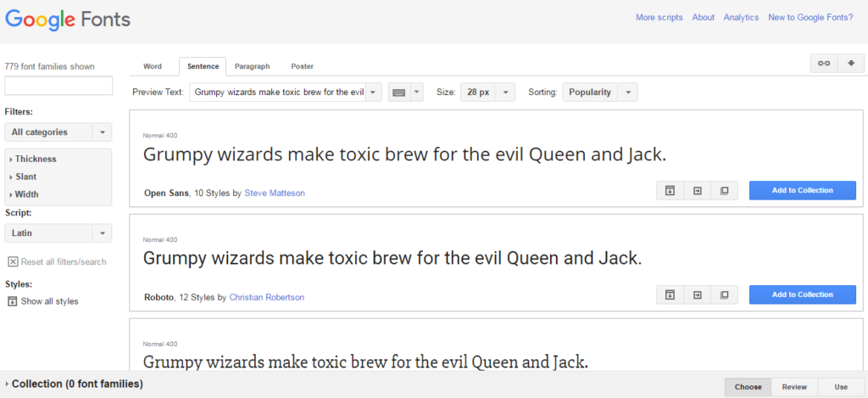Open the keyboard layout dropdown arrow
The image size is (868, 398).
tap(417, 92)
